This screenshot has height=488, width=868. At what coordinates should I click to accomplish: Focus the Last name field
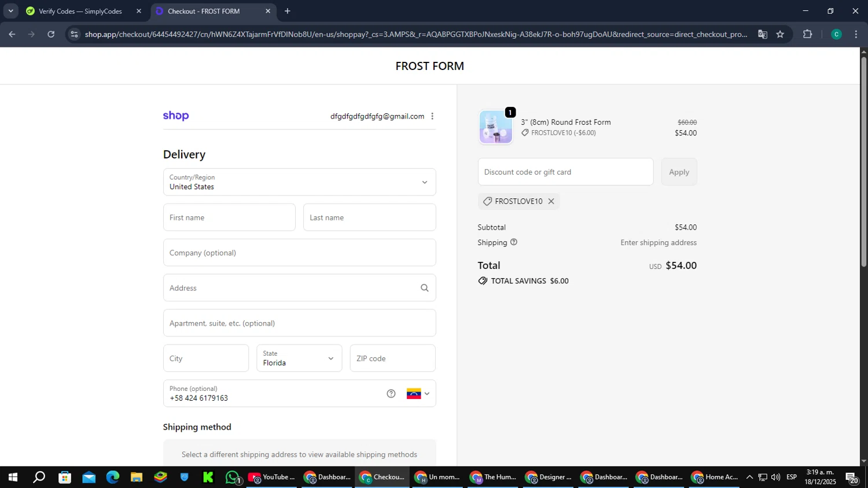pyautogui.click(x=369, y=217)
